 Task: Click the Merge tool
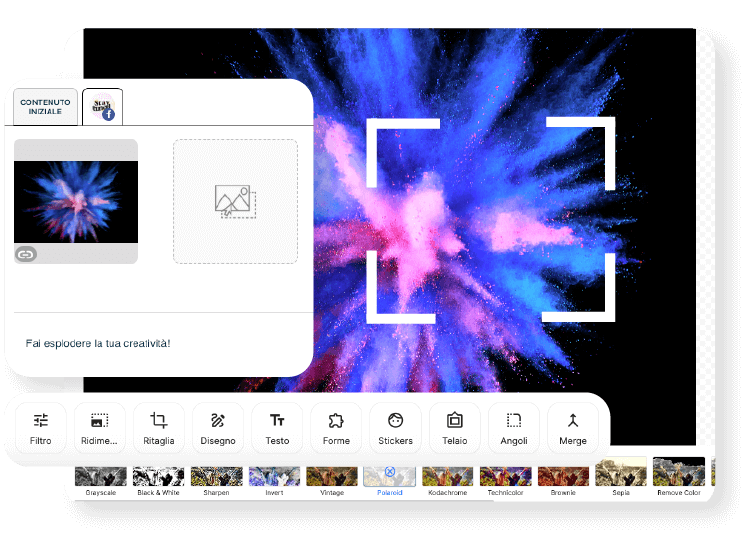click(x=573, y=429)
